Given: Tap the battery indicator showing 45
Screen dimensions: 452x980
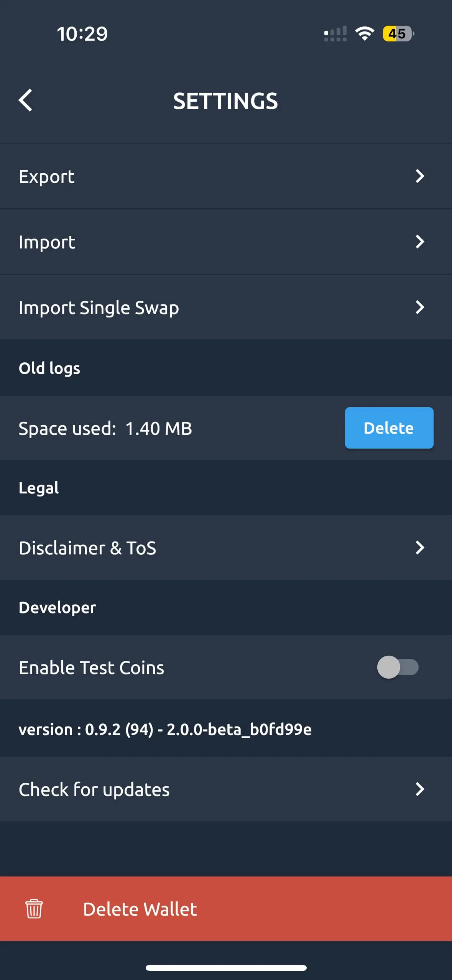Looking at the screenshot, I should (x=397, y=34).
